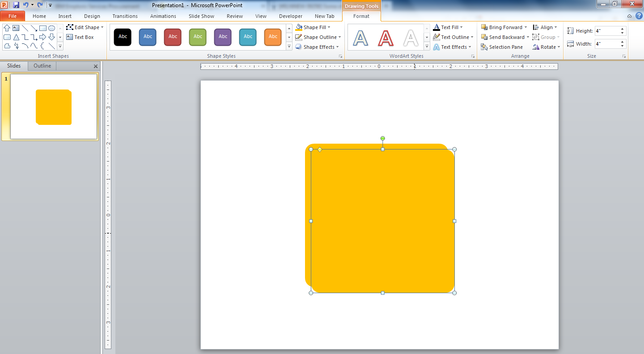Pick the text box shape in the shapes gallery

[x=16, y=28]
